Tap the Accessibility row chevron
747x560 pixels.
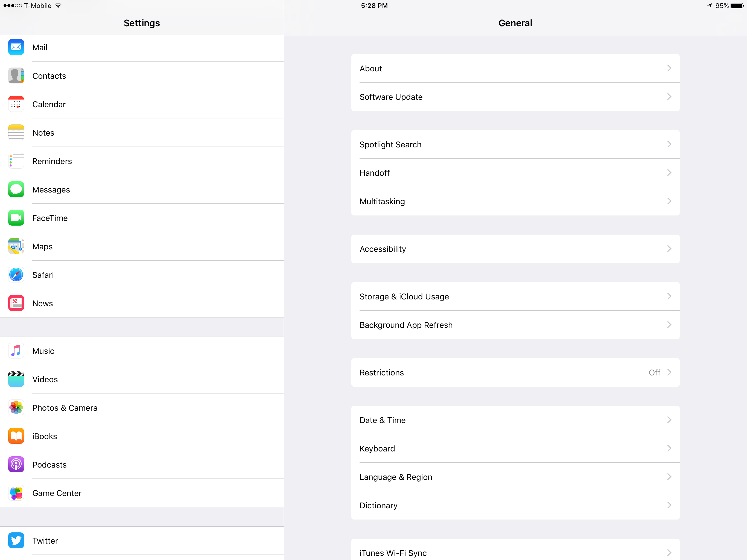(x=669, y=249)
